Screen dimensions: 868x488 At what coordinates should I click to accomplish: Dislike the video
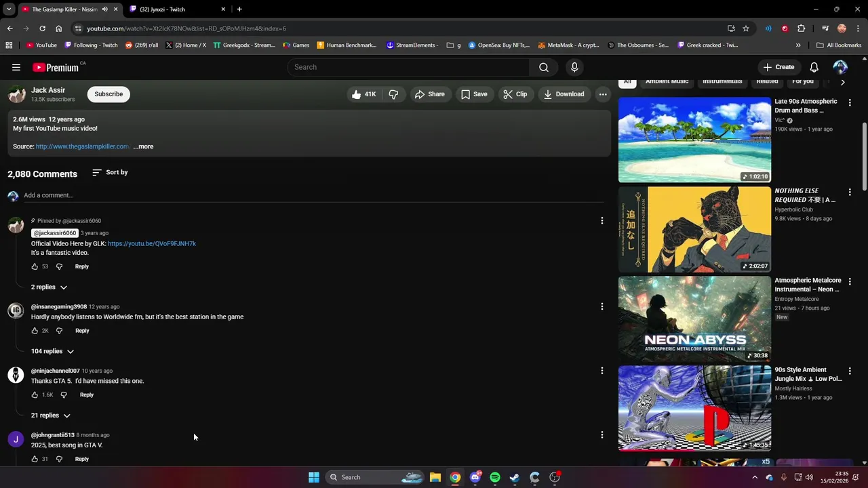click(393, 94)
